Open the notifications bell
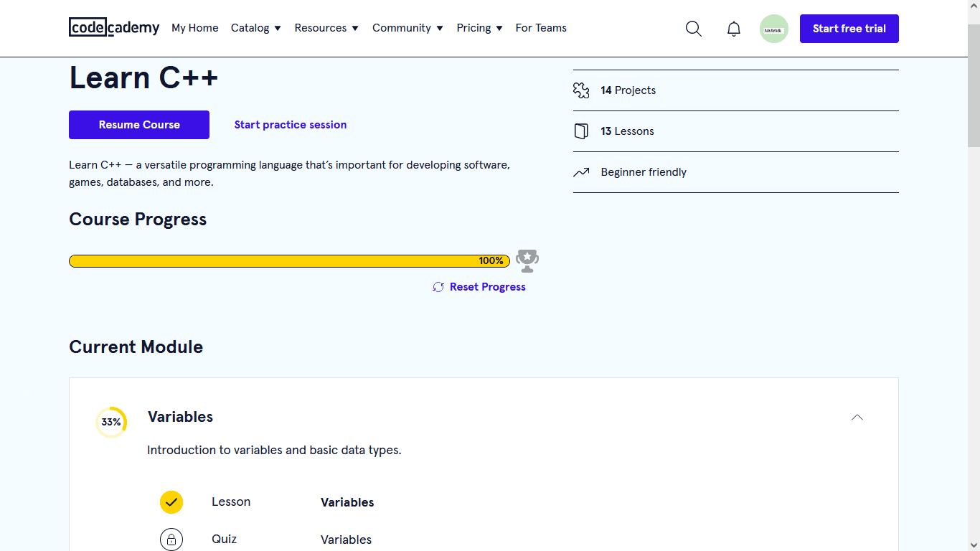980x551 pixels. click(x=734, y=29)
